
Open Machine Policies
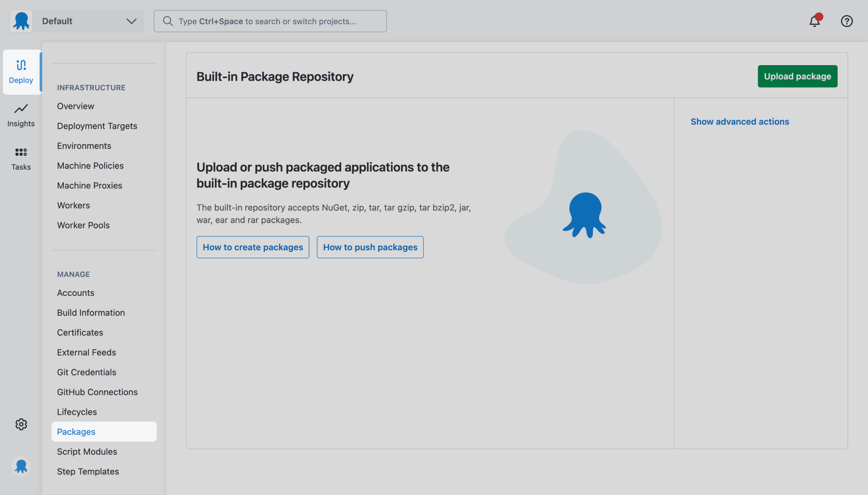(x=90, y=165)
